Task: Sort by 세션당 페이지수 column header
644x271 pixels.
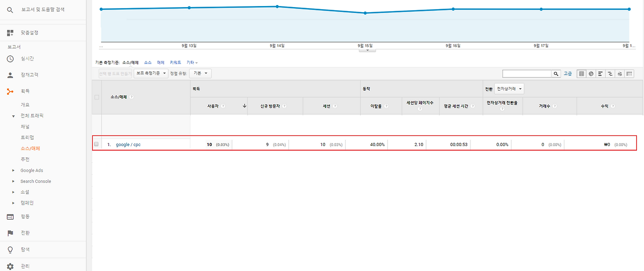Action: pos(420,103)
